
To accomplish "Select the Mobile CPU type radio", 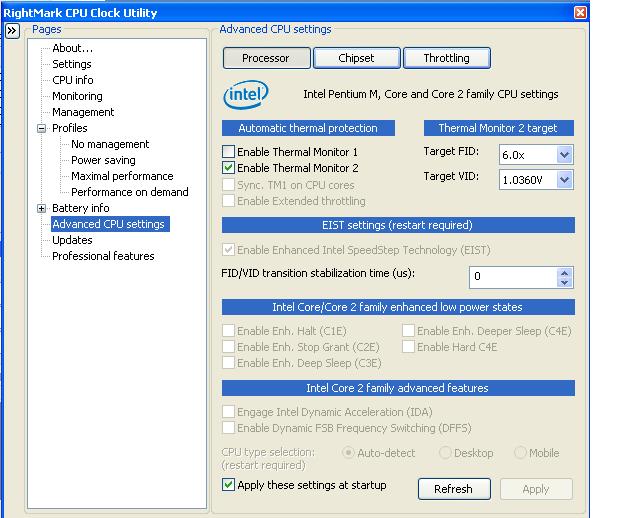I will click(520, 453).
